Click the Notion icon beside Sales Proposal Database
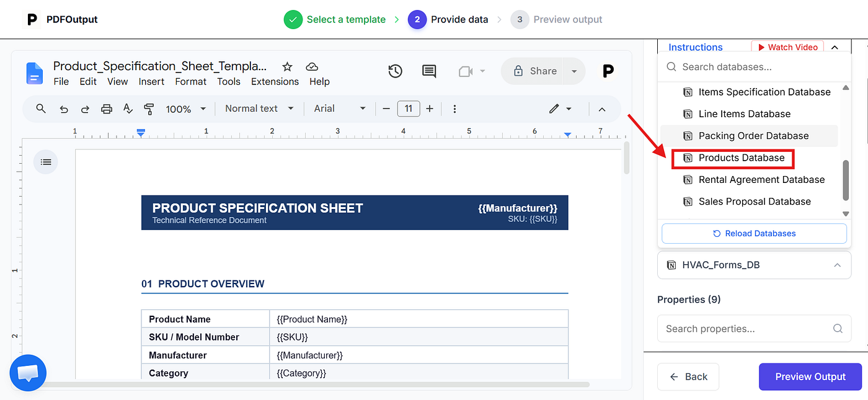868x400 pixels. tap(687, 202)
